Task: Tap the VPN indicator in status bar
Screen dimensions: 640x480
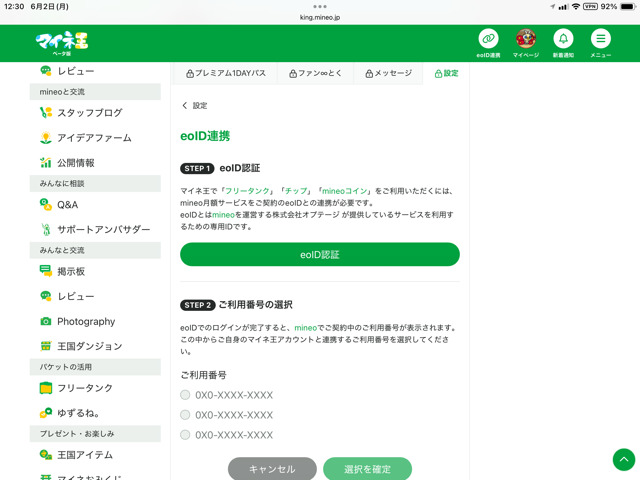Action: [590, 7]
